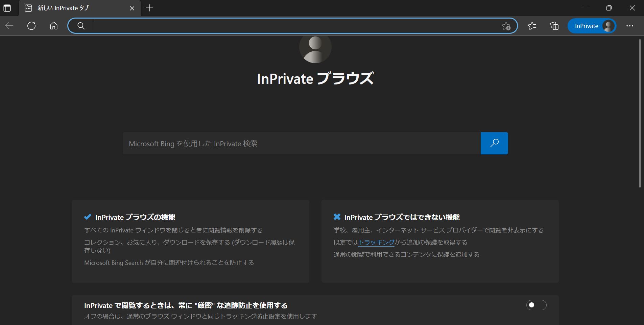Click the Microsoft Bing InPrivate search field
Image resolution: width=644 pixels, height=325 pixels.
(x=302, y=143)
